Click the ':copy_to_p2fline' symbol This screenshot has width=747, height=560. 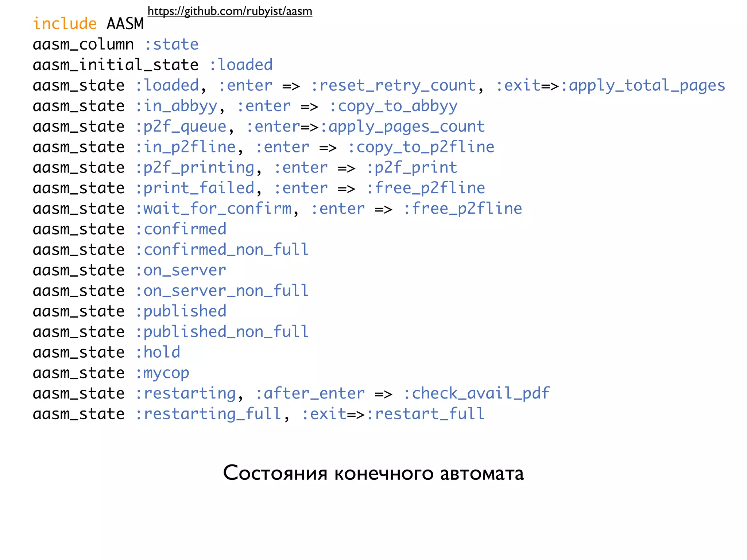(421, 147)
